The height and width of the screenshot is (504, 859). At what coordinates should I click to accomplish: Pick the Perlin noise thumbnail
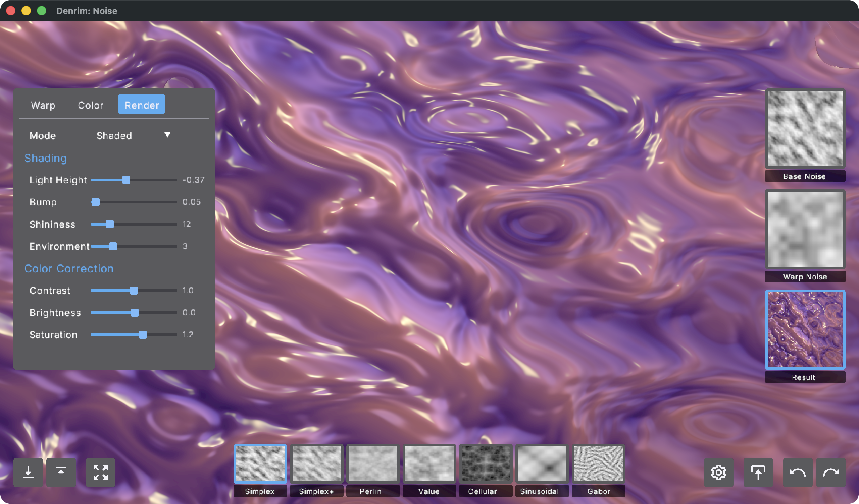[373, 464]
